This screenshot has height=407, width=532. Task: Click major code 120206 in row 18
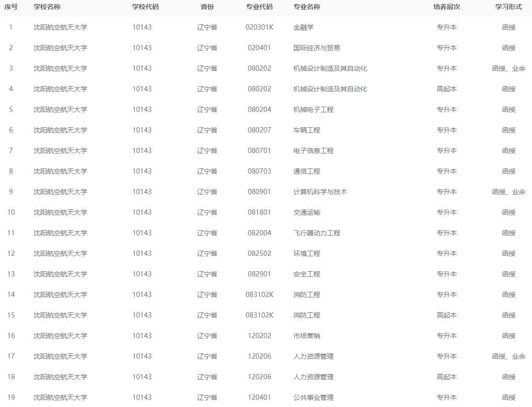click(259, 377)
